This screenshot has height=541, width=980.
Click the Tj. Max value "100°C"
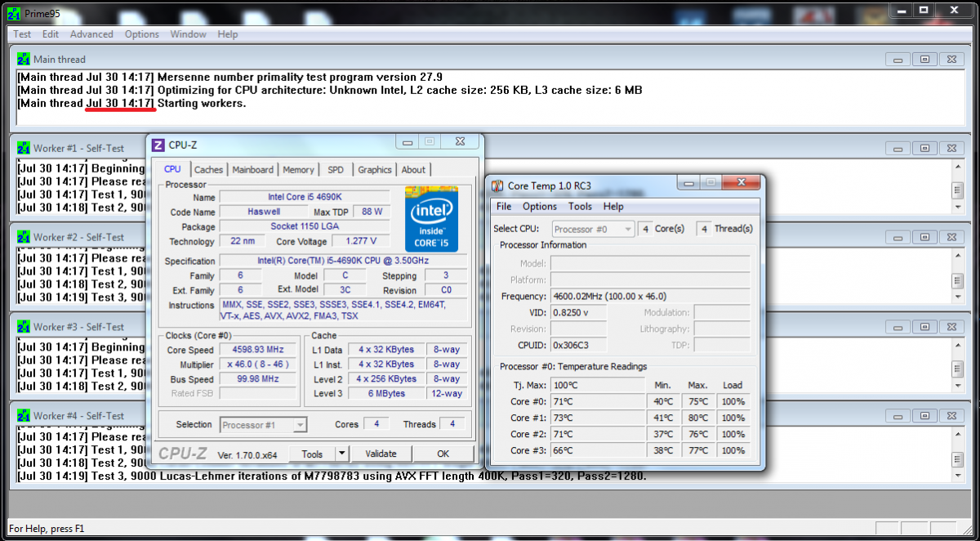[x=597, y=385]
